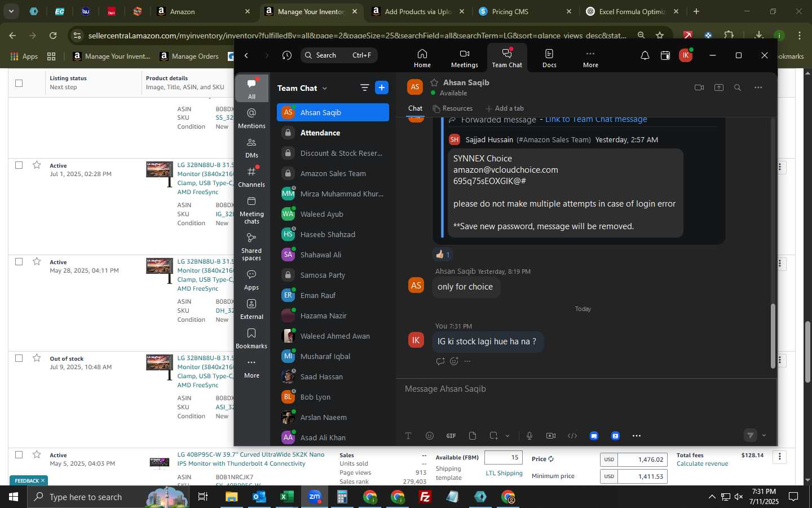This screenshot has height=508, width=812.
Task: Open Link to Team Chat message
Action: (x=596, y=119)
